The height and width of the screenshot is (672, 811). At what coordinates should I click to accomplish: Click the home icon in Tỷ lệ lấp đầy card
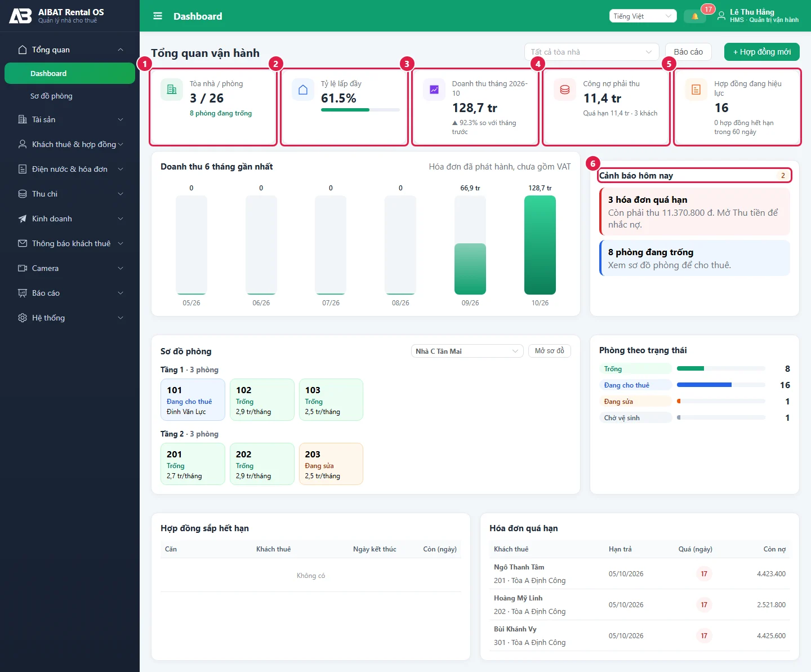click(x=303, y=90)
